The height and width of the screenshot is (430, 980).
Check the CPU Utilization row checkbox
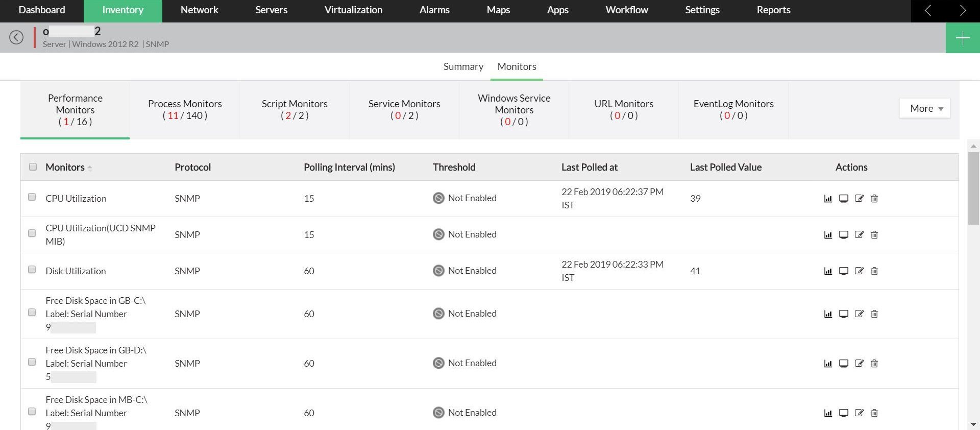[32, 197]
